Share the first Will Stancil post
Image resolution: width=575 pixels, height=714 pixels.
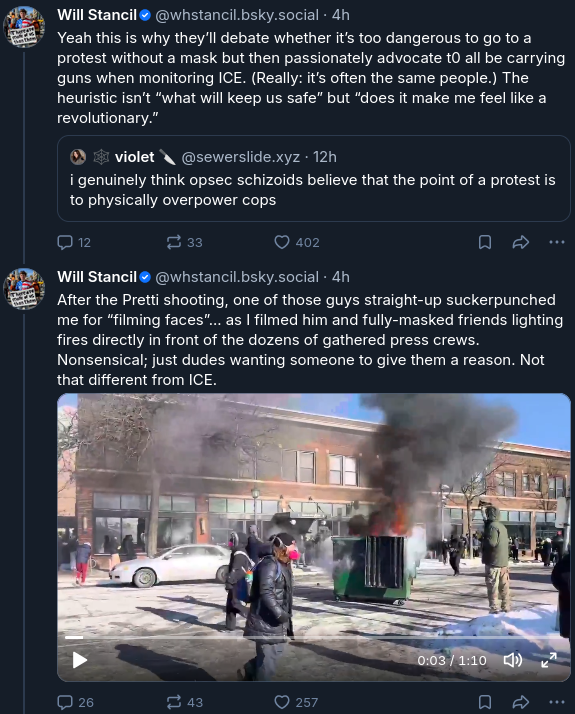(520, 242)
